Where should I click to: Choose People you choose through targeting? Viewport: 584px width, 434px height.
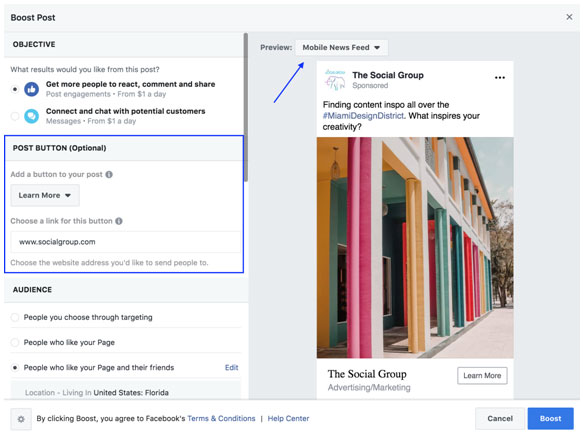coord(15,317)
